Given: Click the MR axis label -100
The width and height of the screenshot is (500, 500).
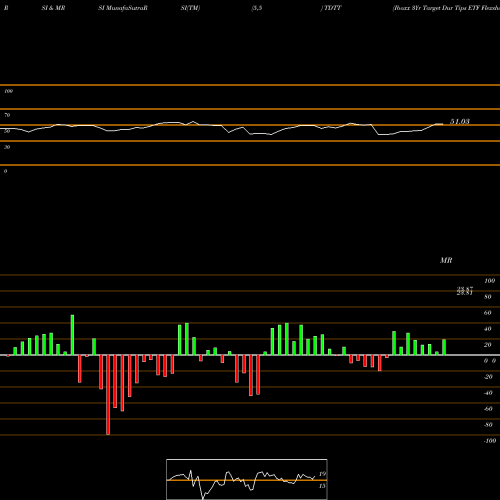Looking at the screenshot, I should click(x=490, y=441).
